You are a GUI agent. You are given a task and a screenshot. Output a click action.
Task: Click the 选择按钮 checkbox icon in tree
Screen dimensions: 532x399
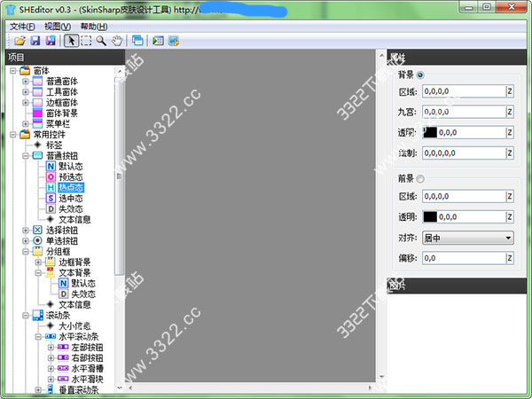point(37,230)
